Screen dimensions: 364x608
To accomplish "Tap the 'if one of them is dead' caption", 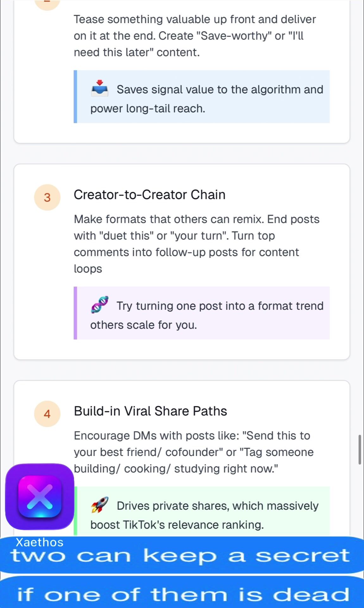I will pyautogui.click(x=183, y=594).
